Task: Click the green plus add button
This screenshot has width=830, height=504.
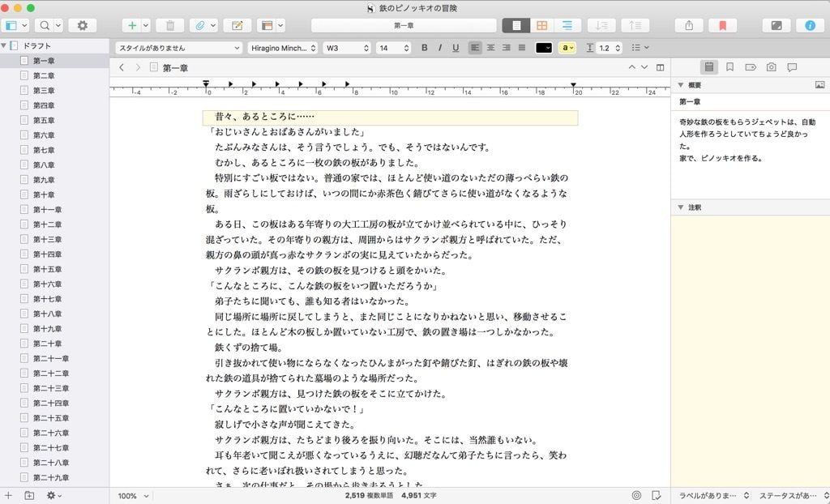Action: [132, 25]
